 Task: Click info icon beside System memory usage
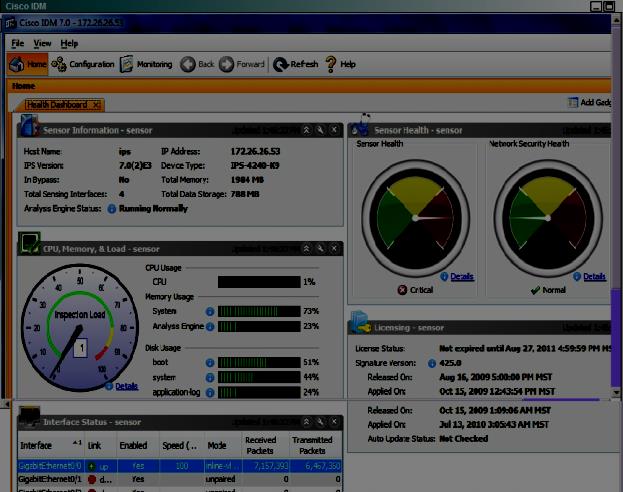point(210,312)
